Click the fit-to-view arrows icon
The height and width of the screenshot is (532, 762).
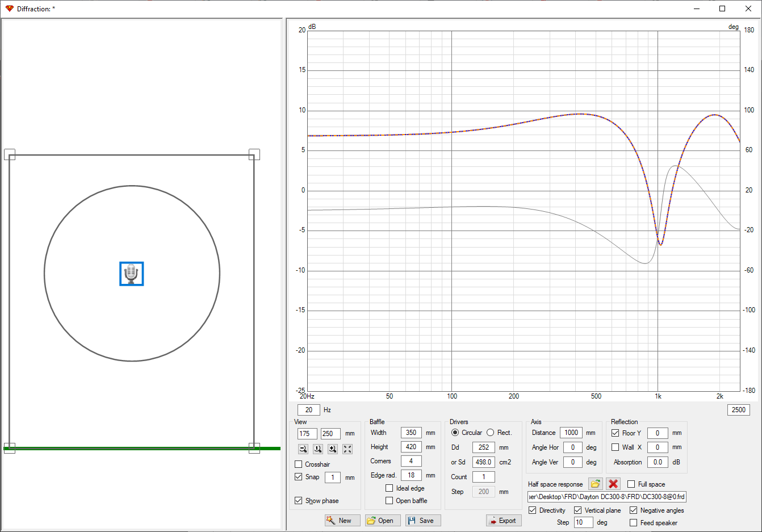[x=347, y=449]
